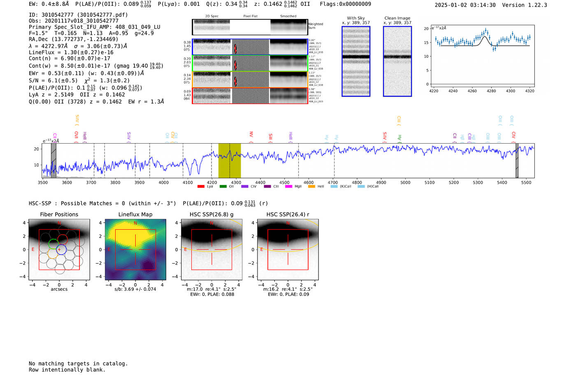The width and height of the screenshot is (576, 392).
Task: Click the RA,Dec coordinates line
Action: (74, 39)
